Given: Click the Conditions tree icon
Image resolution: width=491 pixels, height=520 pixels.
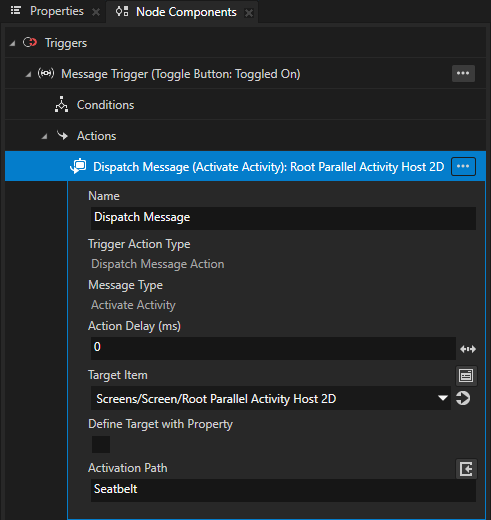Looking at the screenshot, I should pyautogui.click(x=61, y=104).
